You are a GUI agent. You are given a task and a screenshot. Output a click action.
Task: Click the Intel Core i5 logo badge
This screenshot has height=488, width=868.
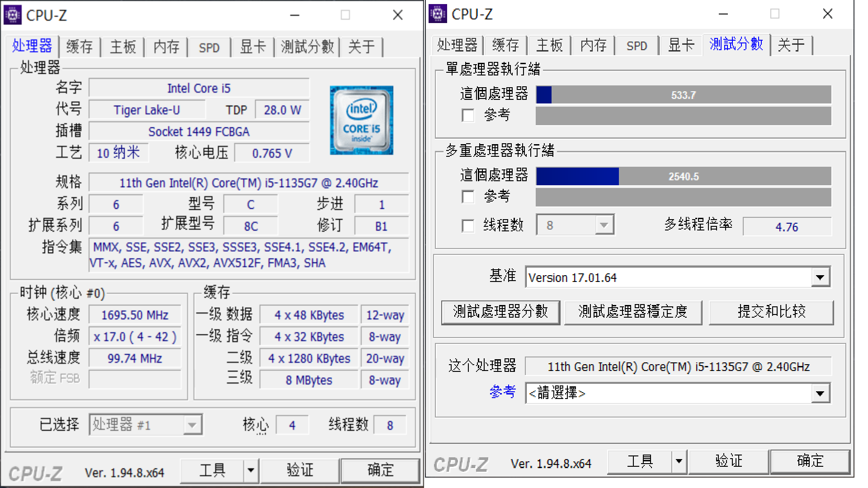[361, 120]
